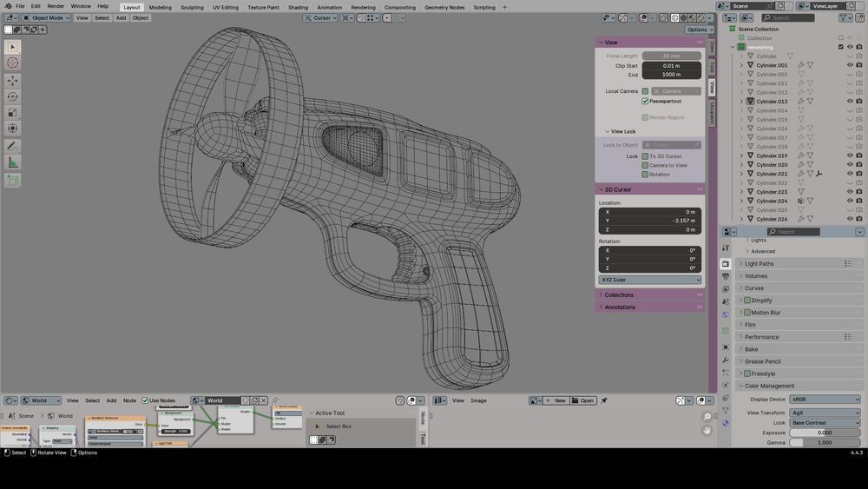Click the zoom icon in image editor

point(707,416)
